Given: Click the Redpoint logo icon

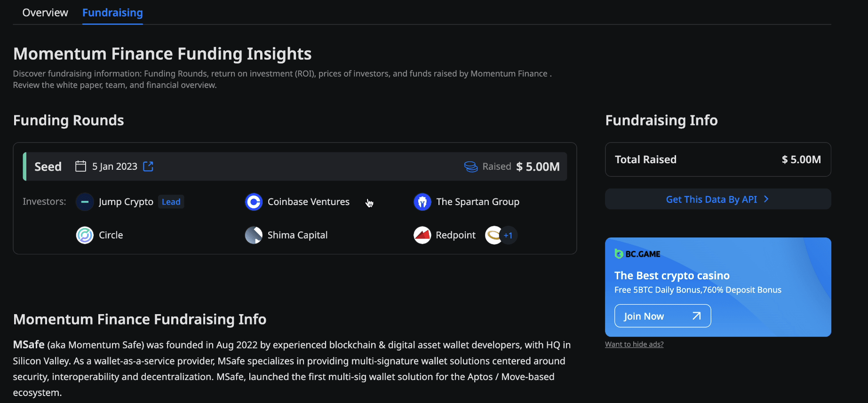Looking at the screenshot, I should point(422,235).
